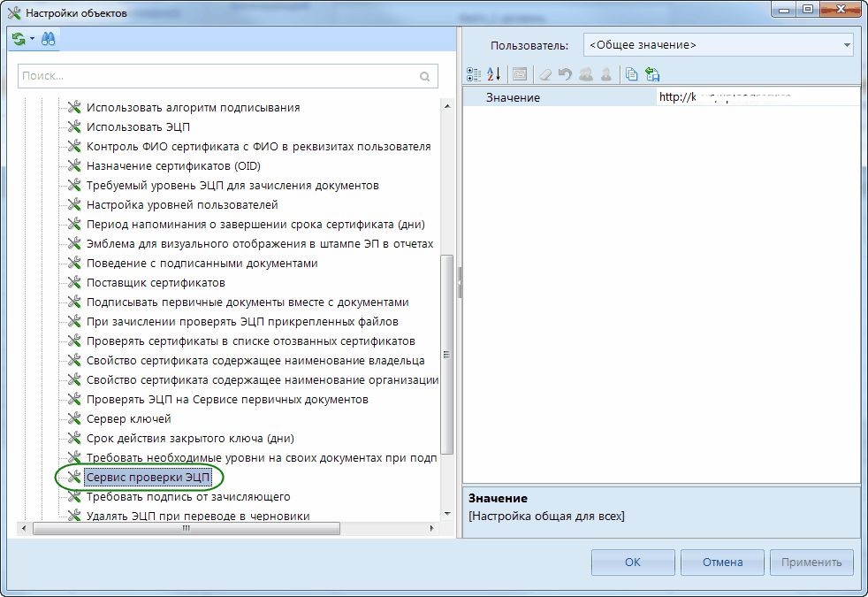Screen dimensions: 868x597
Task: Type in the Поиск search field
Action: [x=217, y=76]
